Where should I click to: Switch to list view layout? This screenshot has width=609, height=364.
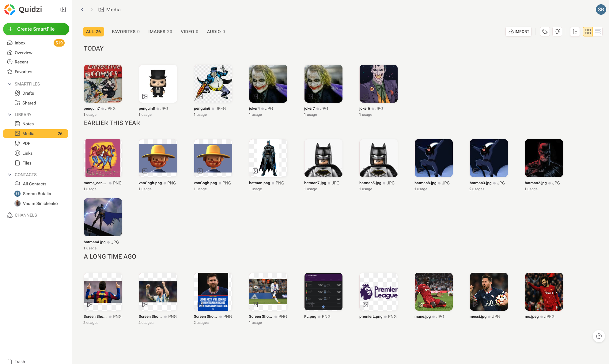tap(598, 32)
